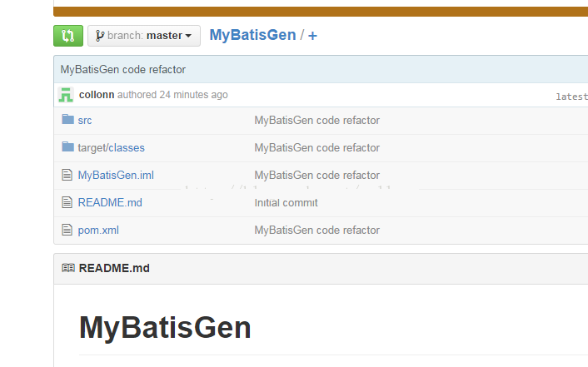This screenshot has width=588, height=367.
Task: Click the book icon in README.md header
Action: pyautogui.click(x=68, y=268)
